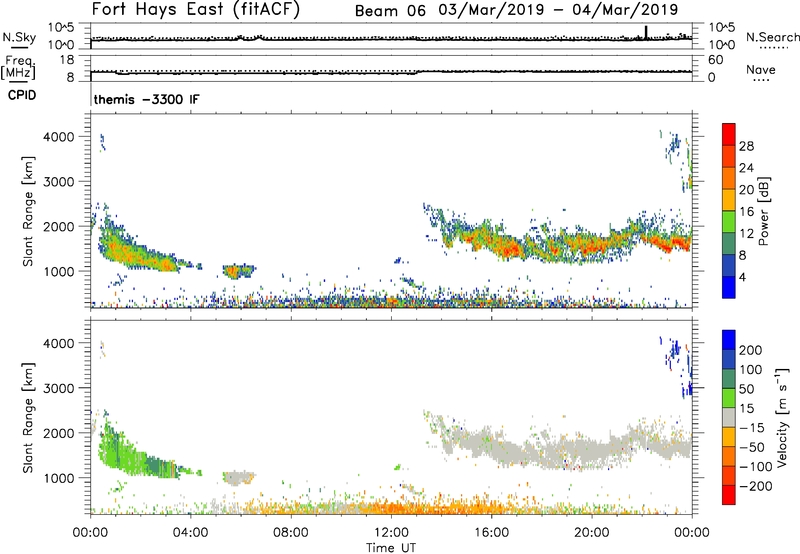800x554 pixels.
Task: Pick the gray -15 to 15 Velocity segment
Action: point(729,417)
